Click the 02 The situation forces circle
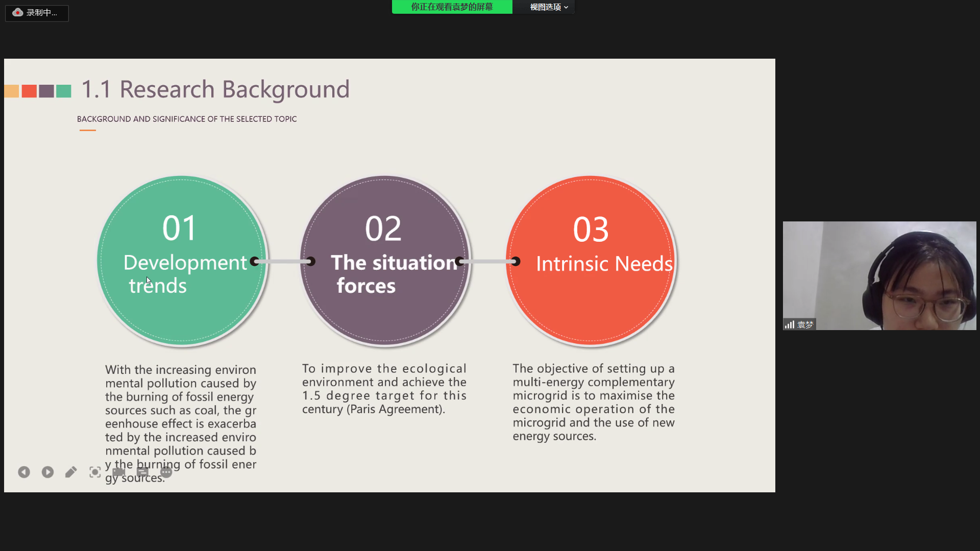The height and width of the screenshot is (551, 980). (x=385, y=260)
